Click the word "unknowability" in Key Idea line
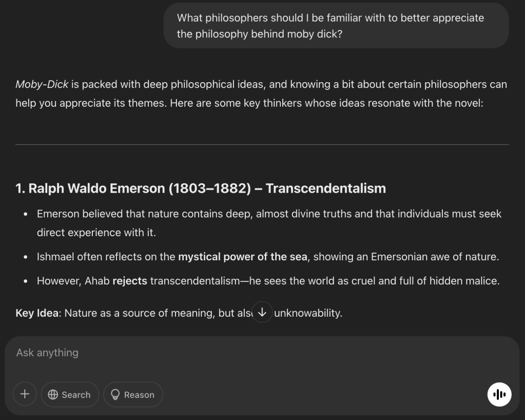The height and width of the screenshot is (420, 525). [x=308, y=313]
